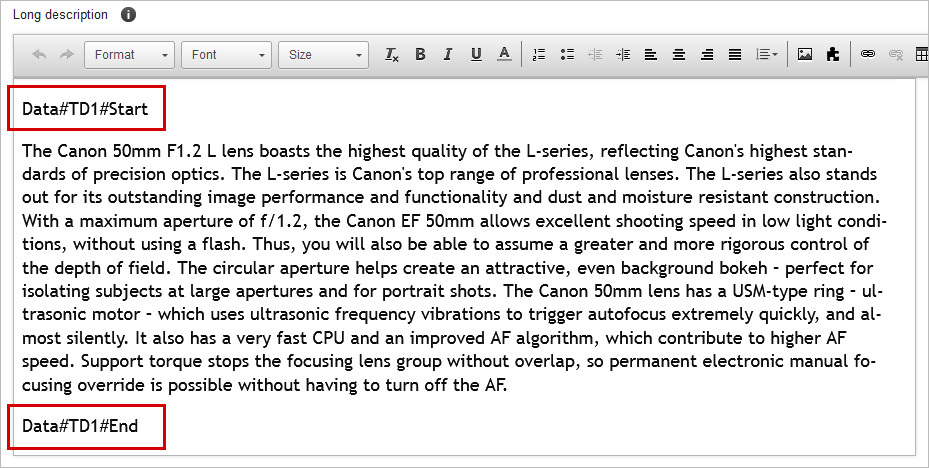
Task: Click the Data#TD1#End line
Action: (80, 426)
